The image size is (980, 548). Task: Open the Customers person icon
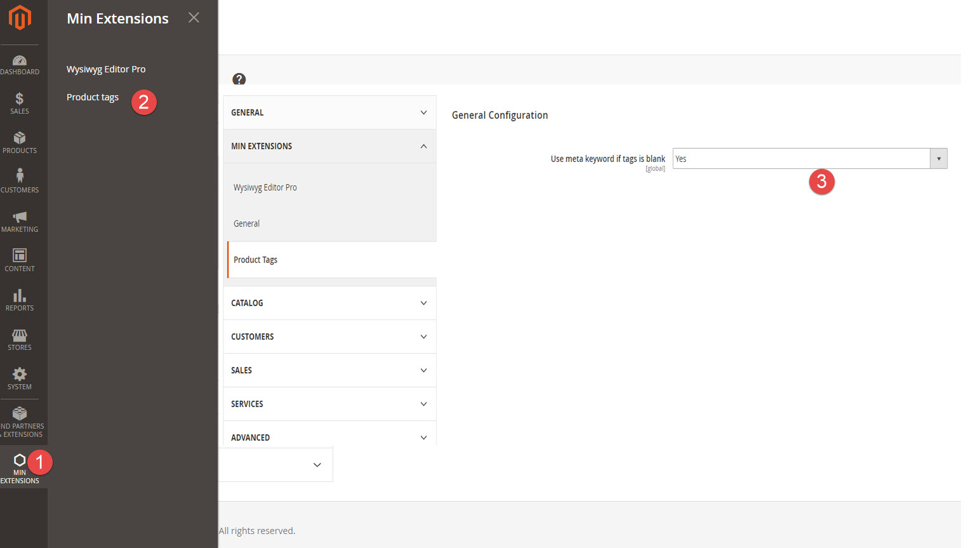20,176
